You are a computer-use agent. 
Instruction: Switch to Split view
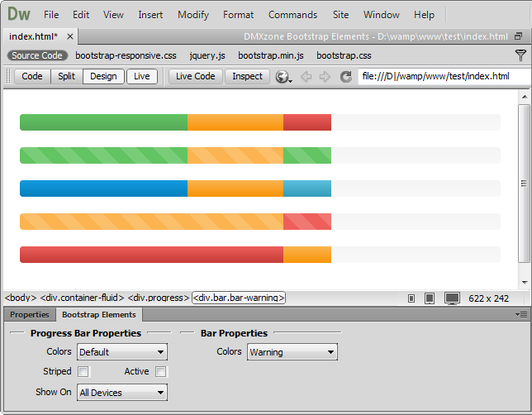tap(66, 76)
